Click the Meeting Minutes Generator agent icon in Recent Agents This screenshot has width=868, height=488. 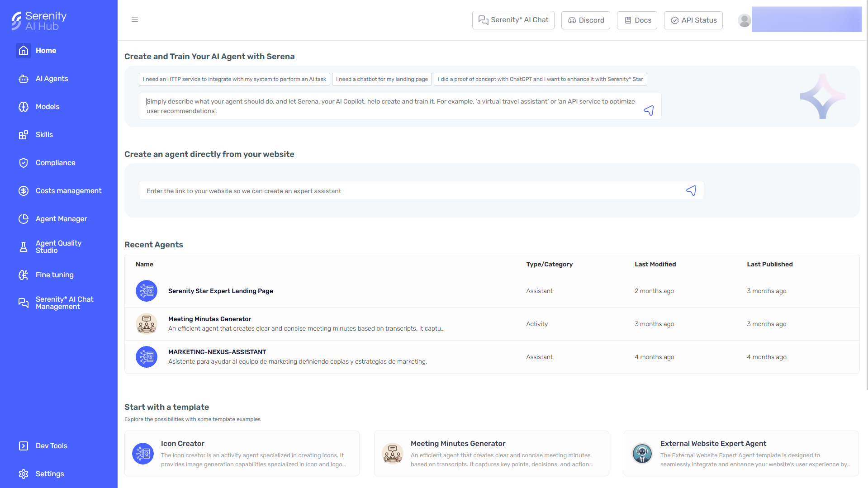click(x=147, y=324)
